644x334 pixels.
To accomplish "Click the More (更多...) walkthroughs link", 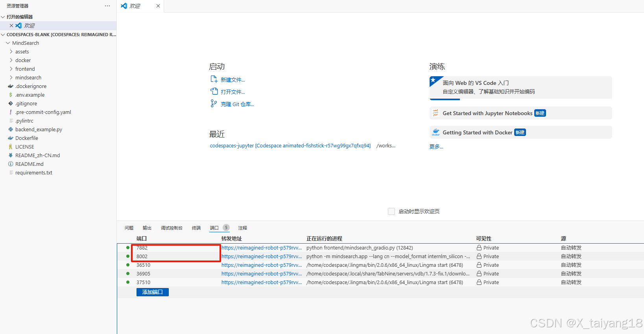I will 436,147.
